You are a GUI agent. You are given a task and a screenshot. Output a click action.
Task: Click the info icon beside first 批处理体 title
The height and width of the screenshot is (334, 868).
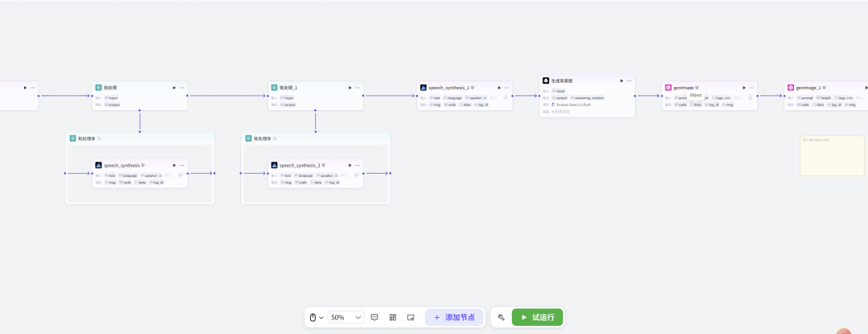point(100,138)
